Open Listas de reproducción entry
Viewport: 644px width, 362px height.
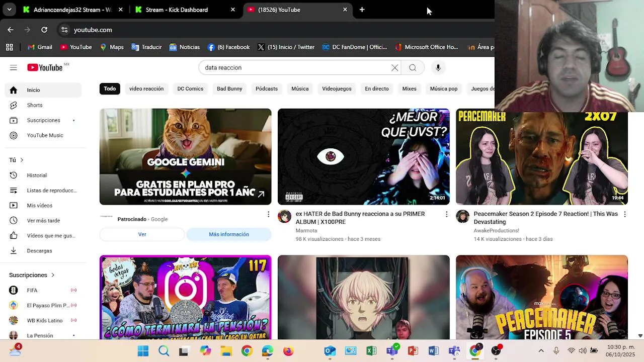pyautogui.click(x=43, y=191)
